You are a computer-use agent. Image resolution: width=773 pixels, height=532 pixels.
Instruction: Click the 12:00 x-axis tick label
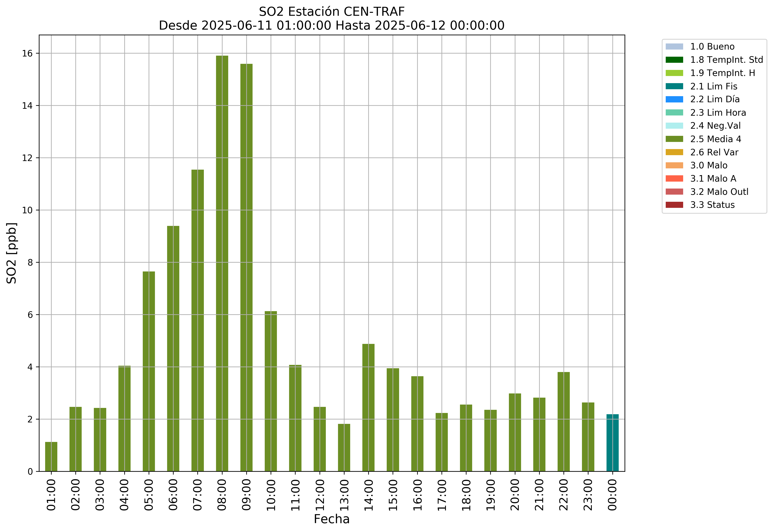(320, 495)
